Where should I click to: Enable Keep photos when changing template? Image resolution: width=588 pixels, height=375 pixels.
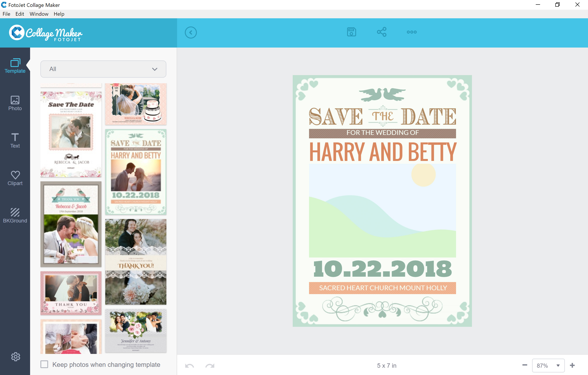point(44,364)
